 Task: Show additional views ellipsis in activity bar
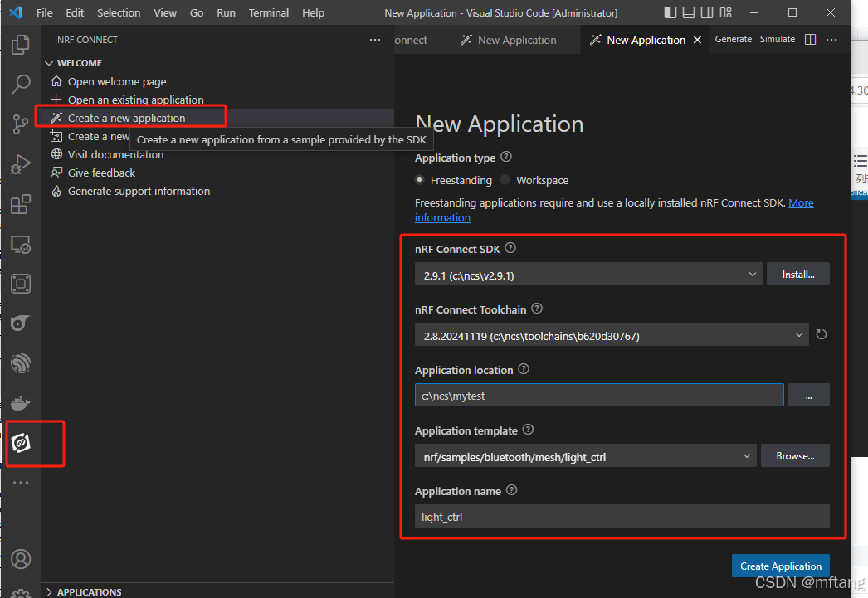click(21, 483)
